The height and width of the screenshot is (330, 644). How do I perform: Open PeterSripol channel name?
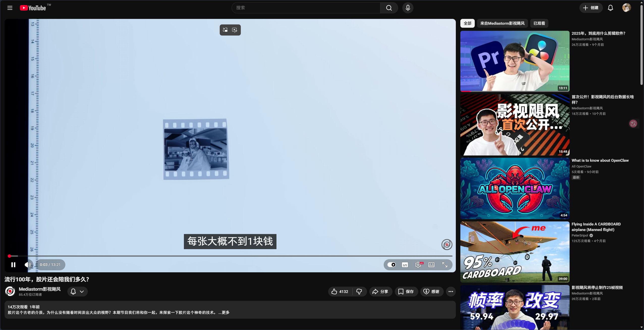pos(580,236)
